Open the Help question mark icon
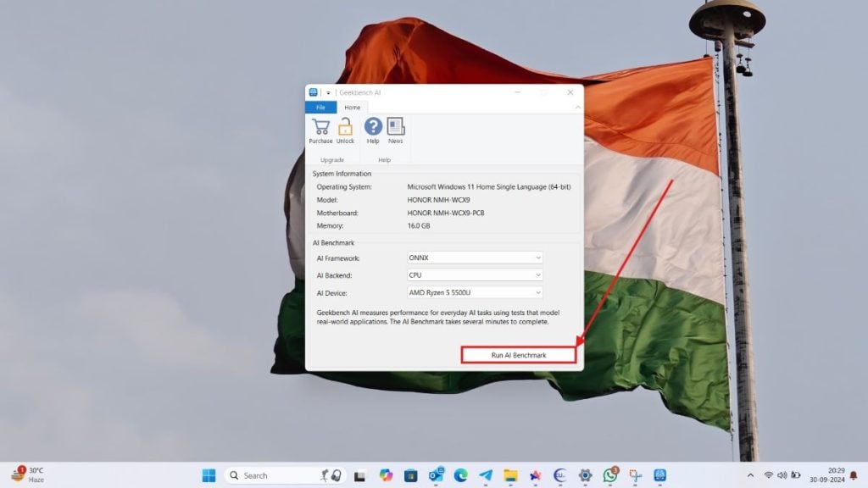 (373, 127)
